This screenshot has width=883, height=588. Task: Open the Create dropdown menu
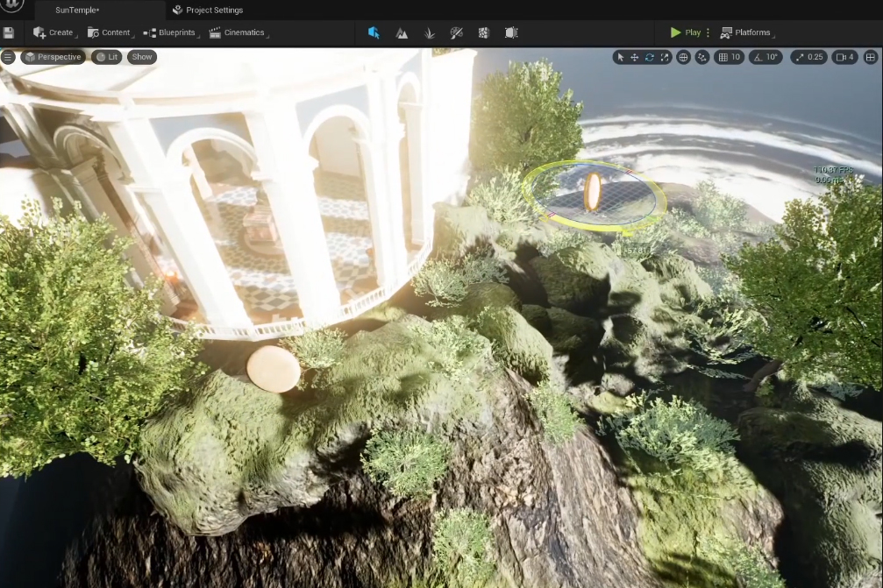[x=54, y=32]
